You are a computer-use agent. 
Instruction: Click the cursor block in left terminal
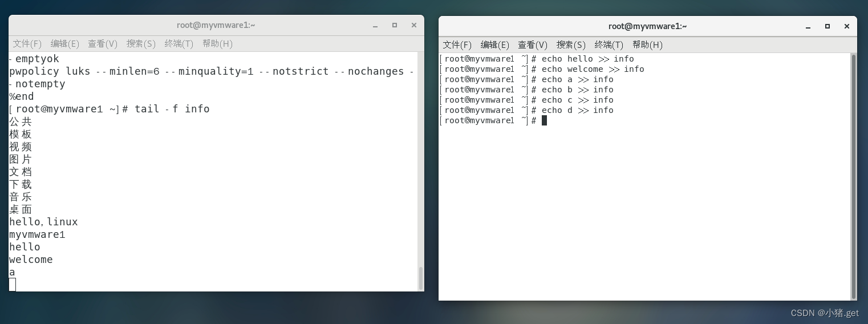click(x=13, y=285)
